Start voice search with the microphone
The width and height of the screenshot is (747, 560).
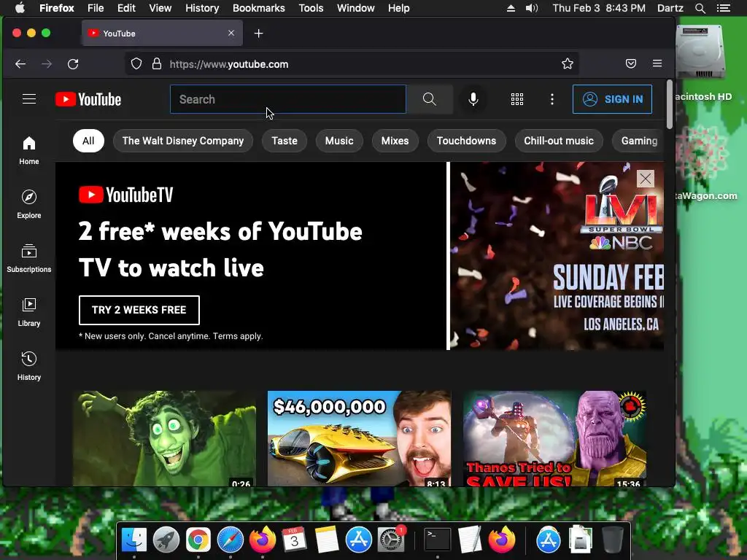tap(473, 99)
